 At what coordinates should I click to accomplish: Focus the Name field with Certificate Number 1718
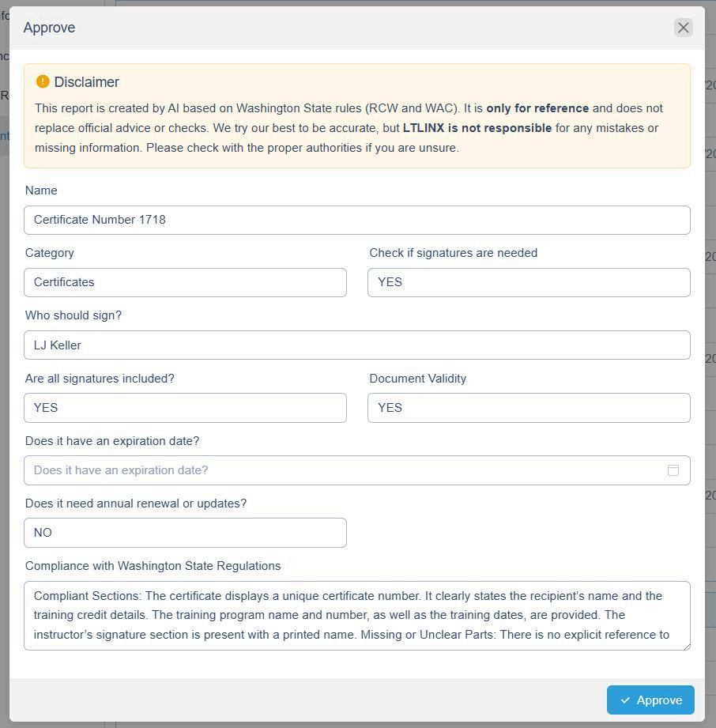point(356,220)
